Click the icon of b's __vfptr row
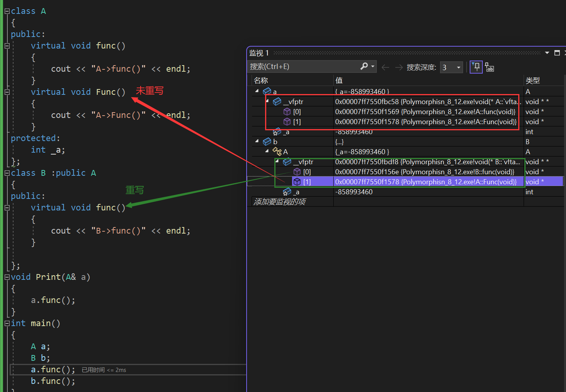 [x=287, y=162]
